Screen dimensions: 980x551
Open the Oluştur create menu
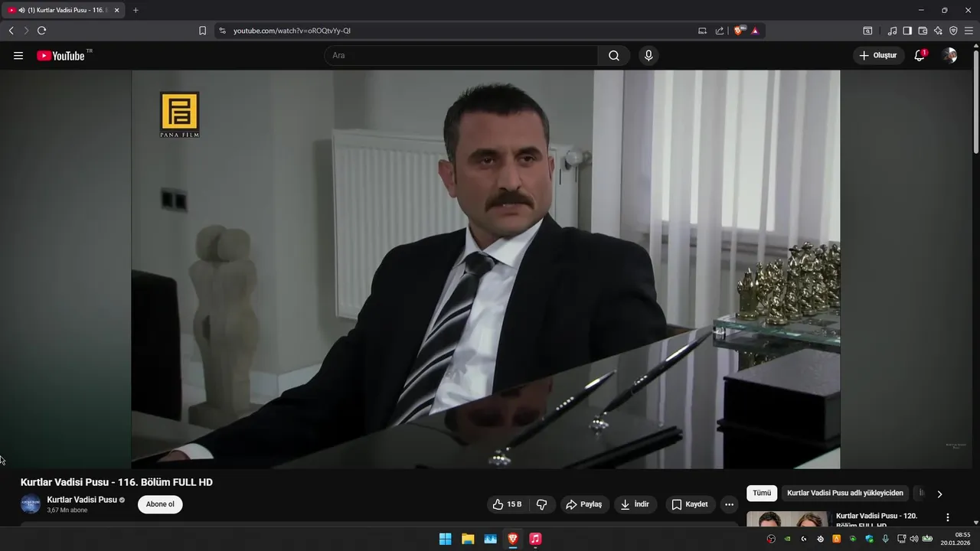coord(878,56)
